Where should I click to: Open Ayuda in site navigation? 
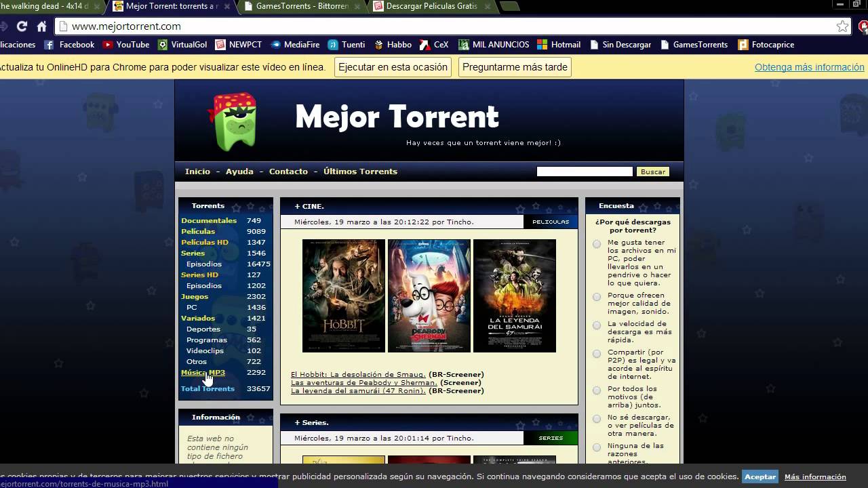tap(239, 171)
